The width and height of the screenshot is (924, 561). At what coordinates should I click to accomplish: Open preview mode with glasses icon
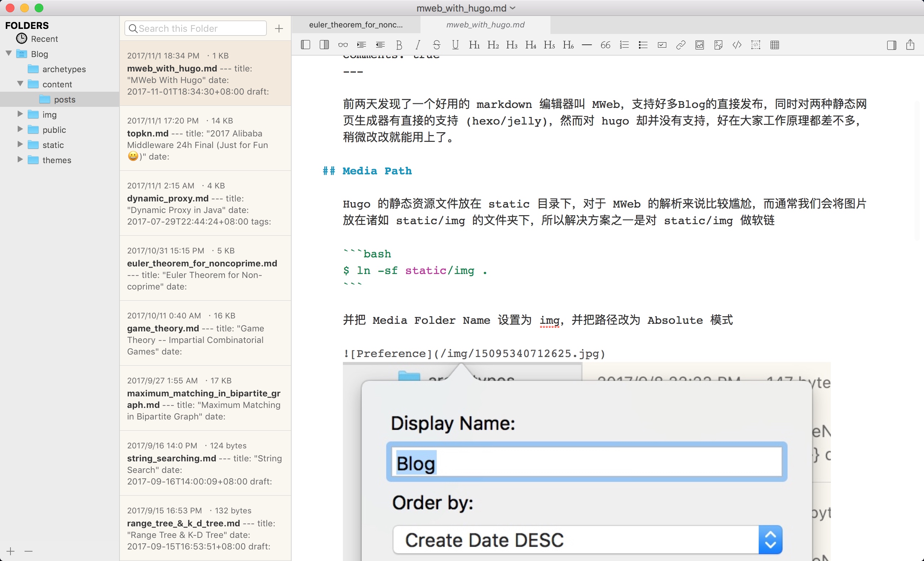(x=343, y=45)
